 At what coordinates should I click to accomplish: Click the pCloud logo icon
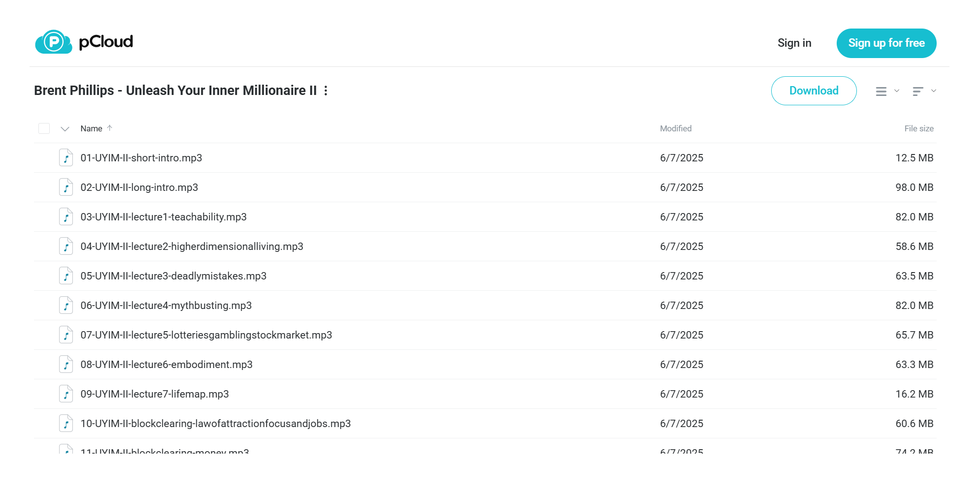tap(54, 42)
